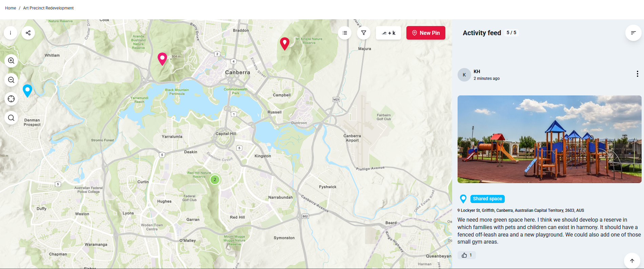Go to Home breadcrumb
The width and height of the screenshot is (644, 269).
[x=11, y=8]
